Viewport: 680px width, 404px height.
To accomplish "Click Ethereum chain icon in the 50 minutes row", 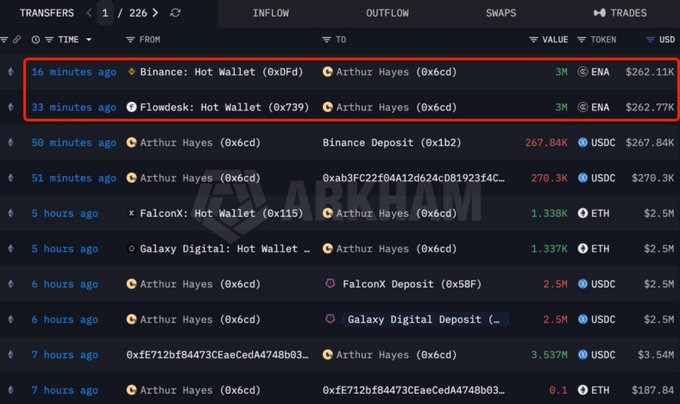I will 11,143.
